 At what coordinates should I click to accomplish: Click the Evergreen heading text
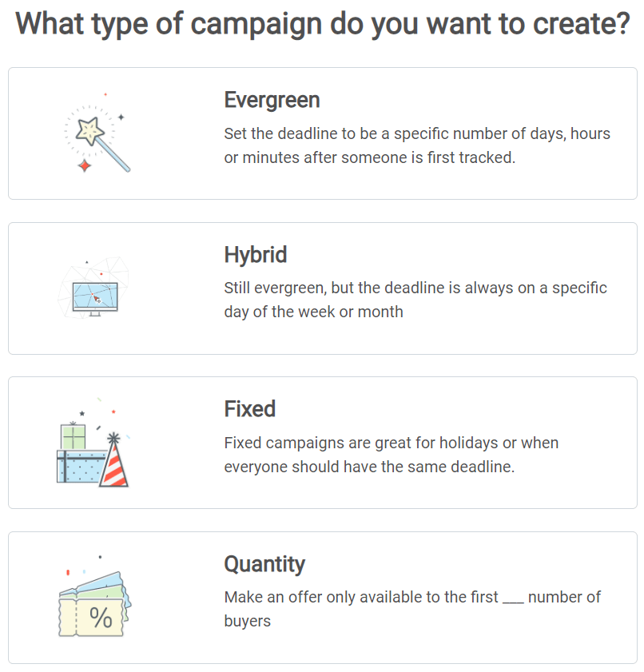[x=271, y=100]
